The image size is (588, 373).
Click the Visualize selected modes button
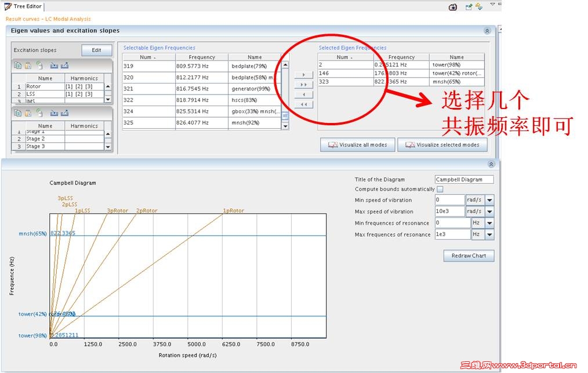442,145
